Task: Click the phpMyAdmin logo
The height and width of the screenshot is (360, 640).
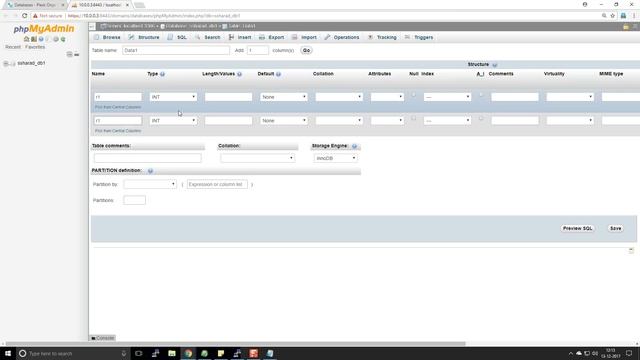Action: 44,29
